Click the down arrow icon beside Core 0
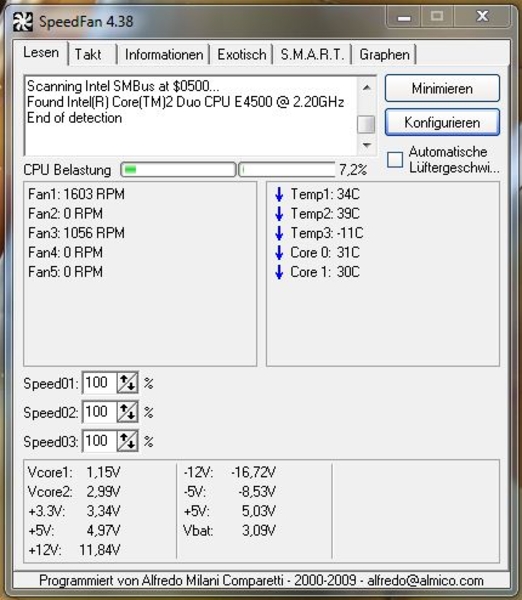Screen dimensions: 522x600 click(279, 253)
